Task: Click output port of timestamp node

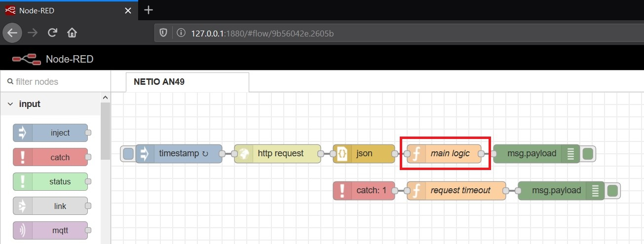Action: (222, 153)
